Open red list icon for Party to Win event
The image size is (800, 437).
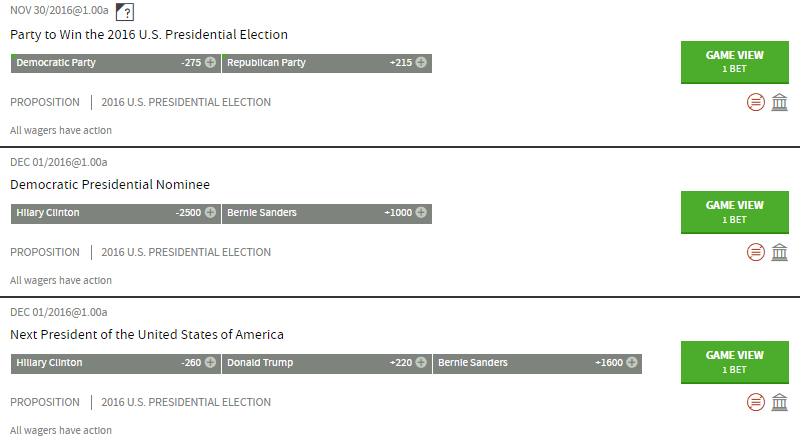[756, 102]
